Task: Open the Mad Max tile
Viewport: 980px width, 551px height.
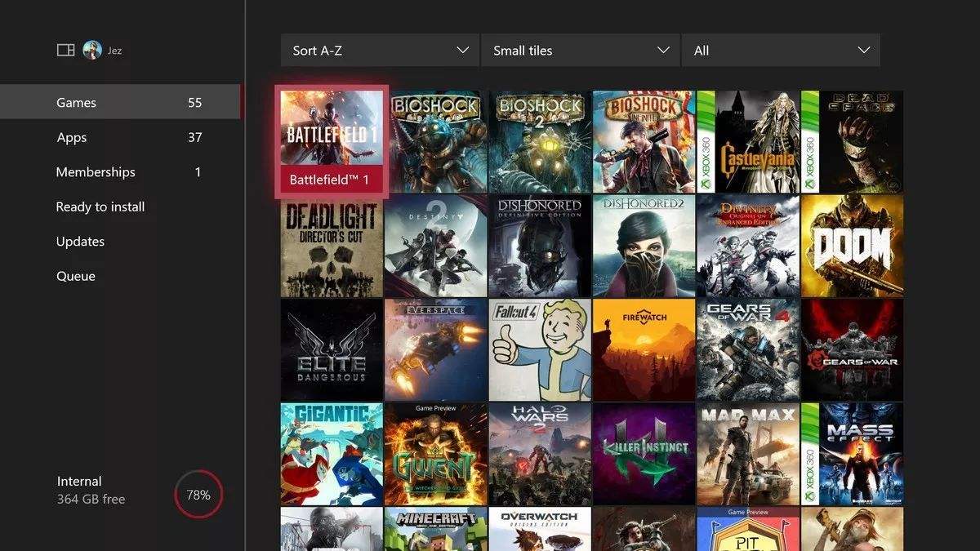Action: 748,454
